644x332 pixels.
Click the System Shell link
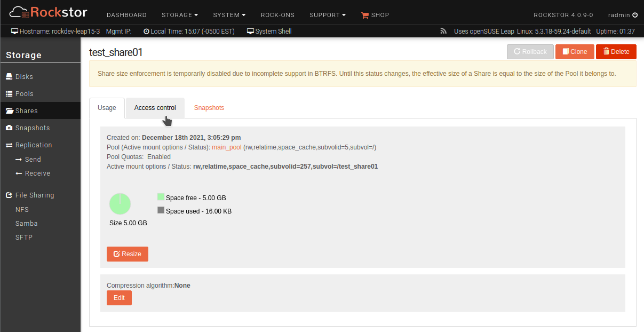click(x=269, y=31)
